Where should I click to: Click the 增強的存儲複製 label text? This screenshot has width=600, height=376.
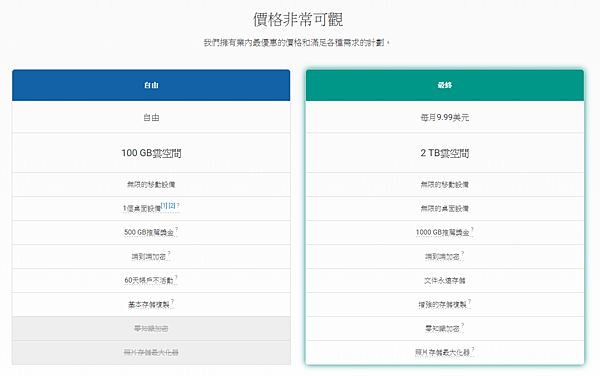[442, 305]
